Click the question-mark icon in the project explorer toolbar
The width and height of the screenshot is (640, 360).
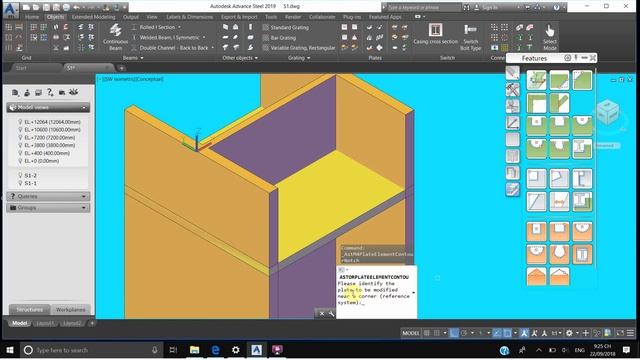coord(50,92)
